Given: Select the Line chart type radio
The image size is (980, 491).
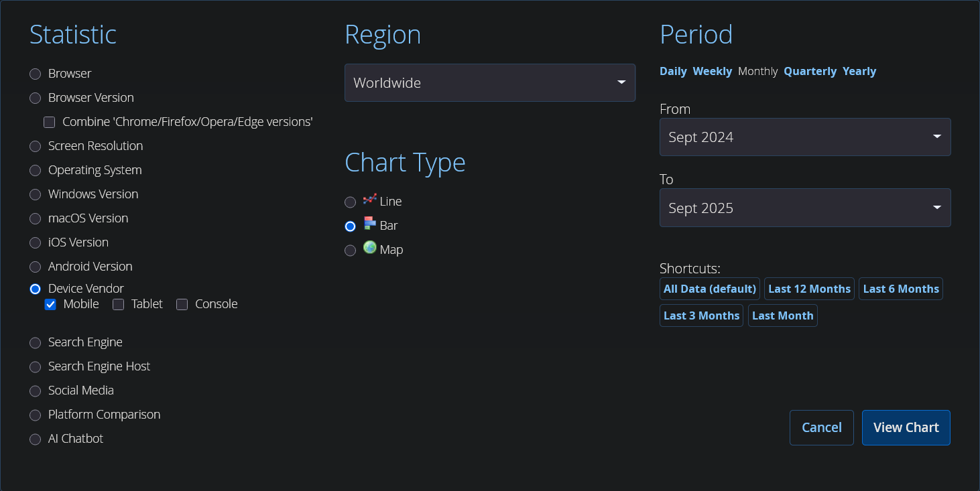Looking at the screenshot, I should (x=350, y=202).
